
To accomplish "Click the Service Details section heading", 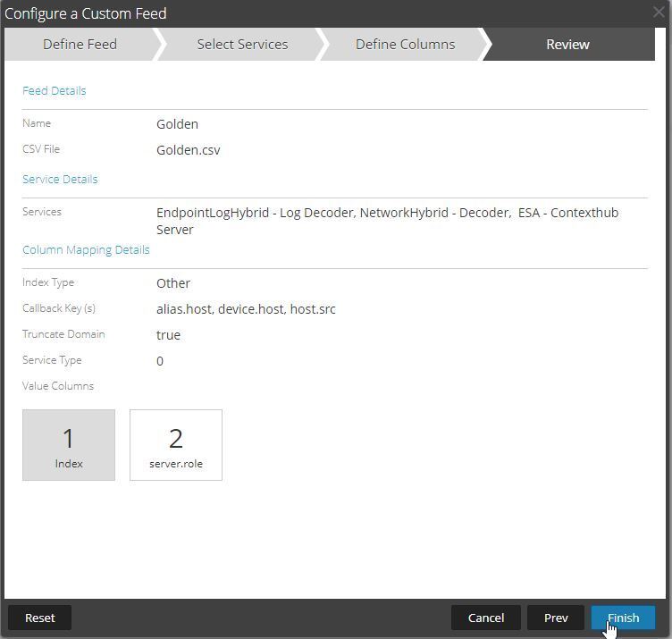I will click(x=60, y=179).
